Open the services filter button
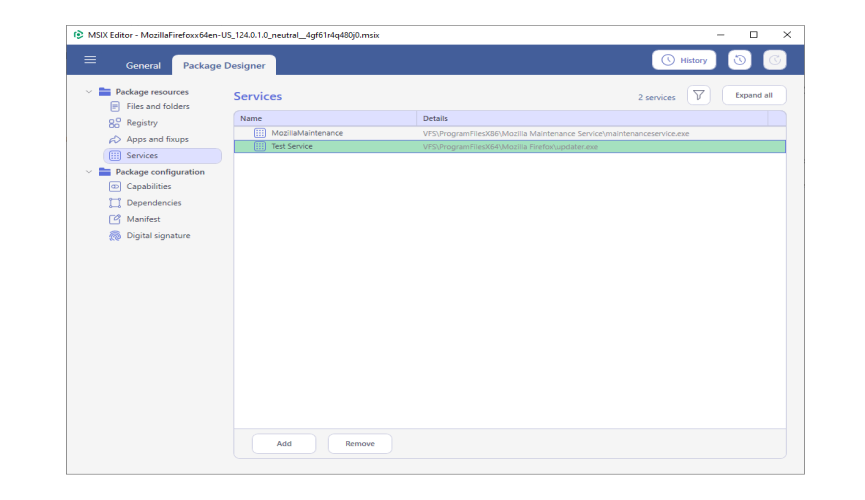The height and width of the screenshot is (500, 865). (x=698, y=95)
